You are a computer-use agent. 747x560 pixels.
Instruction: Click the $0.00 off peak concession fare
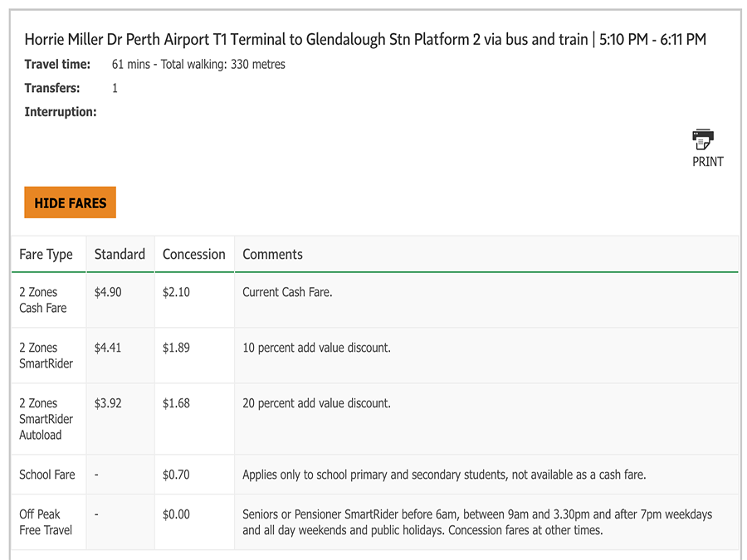coord(176,514)
